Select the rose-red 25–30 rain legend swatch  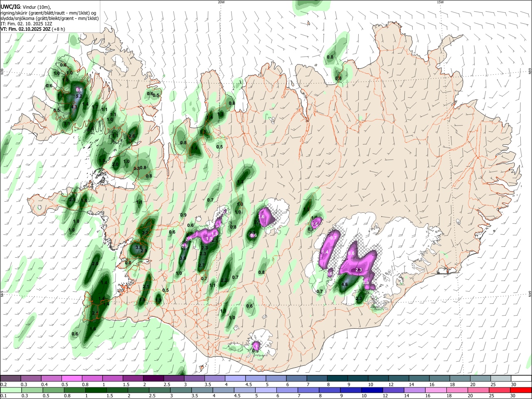(500, 390)
